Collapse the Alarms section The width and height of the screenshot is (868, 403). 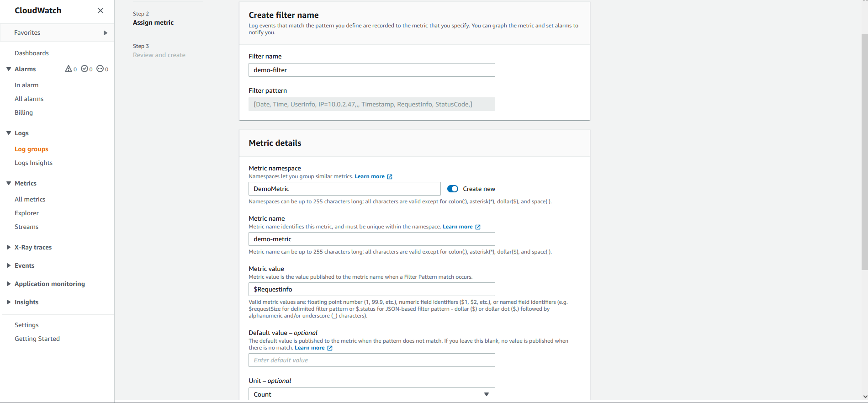[x=9, y=69]
